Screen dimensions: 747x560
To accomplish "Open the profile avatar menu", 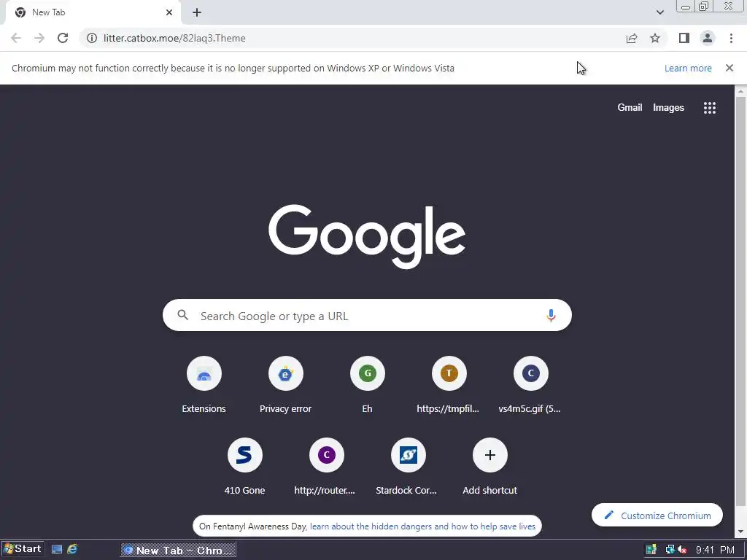I will click(x=708, y=38).
